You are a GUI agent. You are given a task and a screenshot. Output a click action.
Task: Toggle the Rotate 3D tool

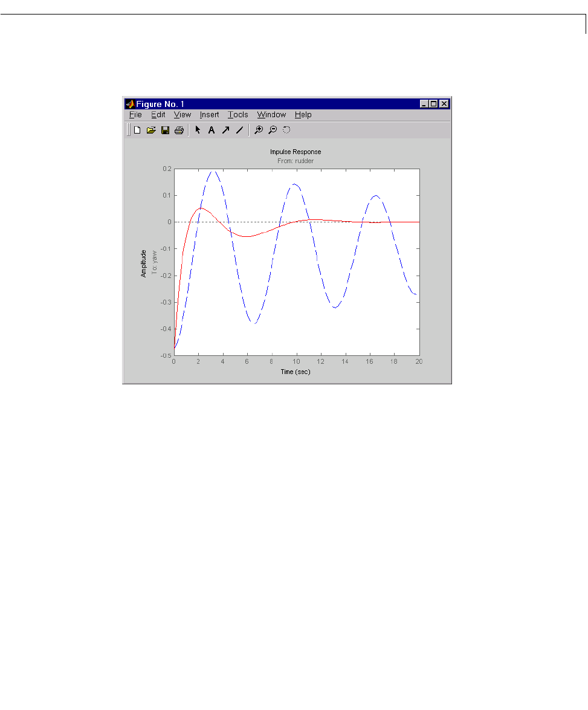(x=287, y=130)
